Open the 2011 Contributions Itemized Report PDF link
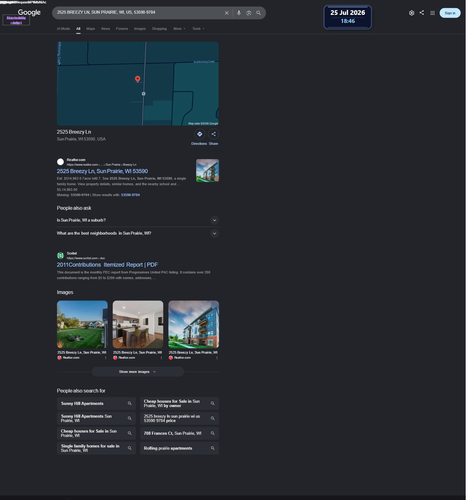The width and height of the screenshot is (471, 500). 107,265
